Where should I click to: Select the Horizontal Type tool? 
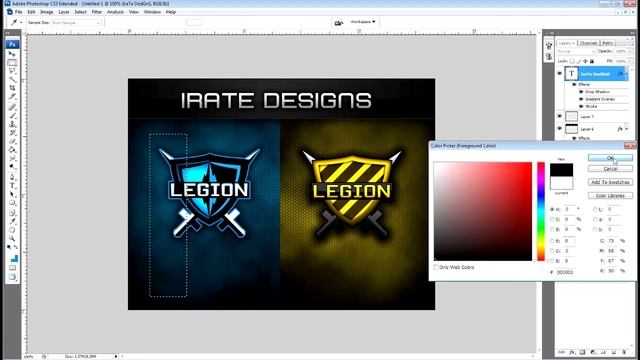(12, 186)
